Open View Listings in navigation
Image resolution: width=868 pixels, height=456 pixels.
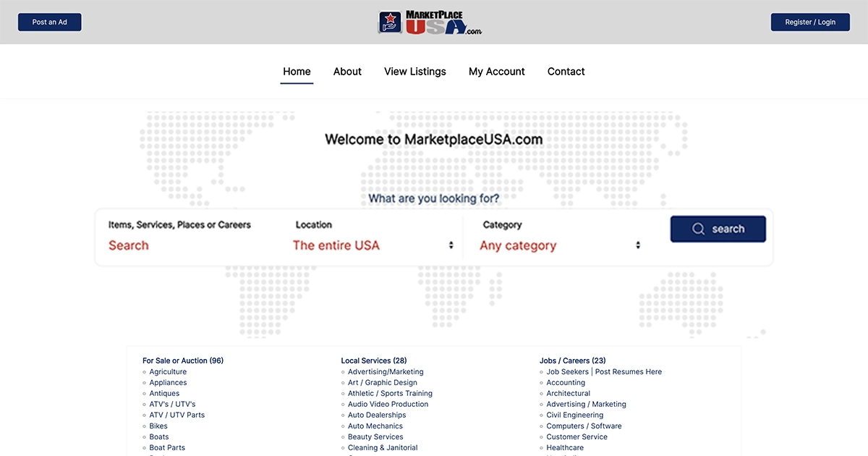tap(415, 72)
